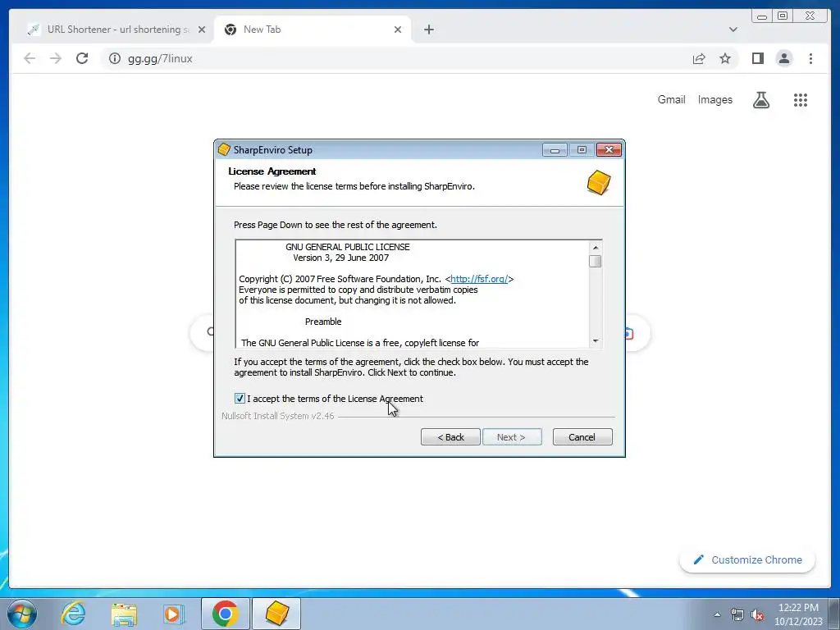
Task: Open Gmail link on New Tab page
Action: pyautogui.click(x=671, y=99)
